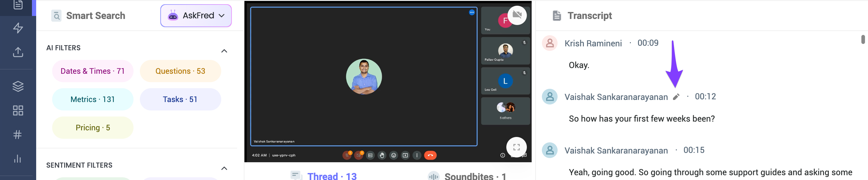This screenshot has width=868, height=180.
Task: Click transcript line starting 'Yeah, going good'
Action: click(710, 172)
